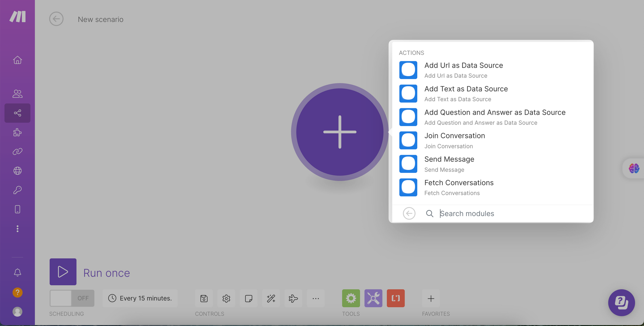Open Notifications via the bell icon
Screen dimensions: 644x326
pos(17,272)
